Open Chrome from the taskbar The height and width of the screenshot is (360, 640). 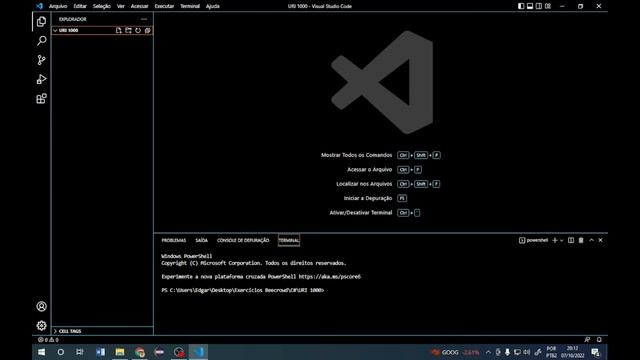140,352
